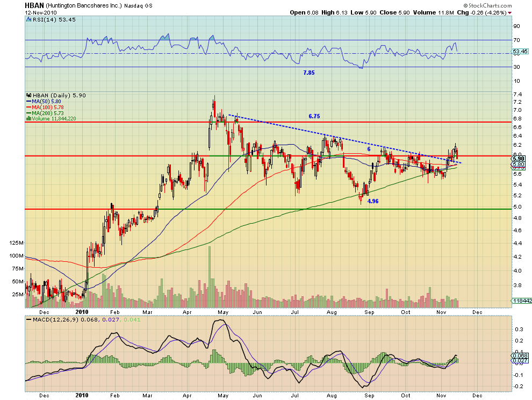Click the Low 5.90 value in header
This screenshot has width=532, height=400.
point(363,12)
